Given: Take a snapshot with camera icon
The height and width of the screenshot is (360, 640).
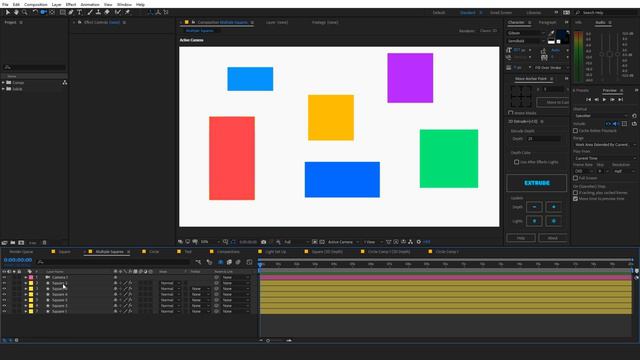Looking at the screenshot, I should [x=264, y=242].
